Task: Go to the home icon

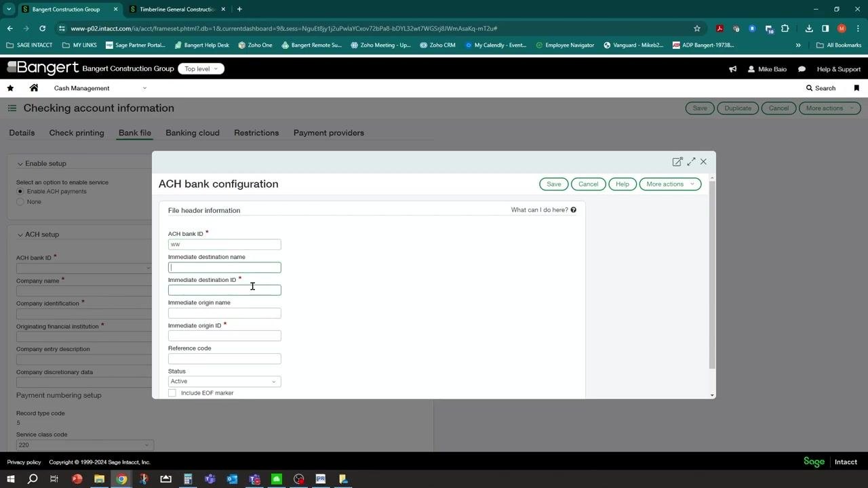Action: [x=34, y=88]
